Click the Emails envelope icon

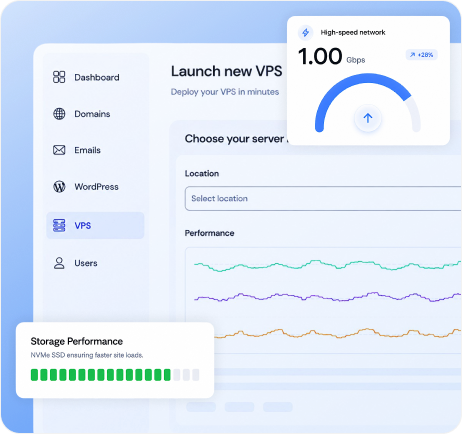[59, 150]
